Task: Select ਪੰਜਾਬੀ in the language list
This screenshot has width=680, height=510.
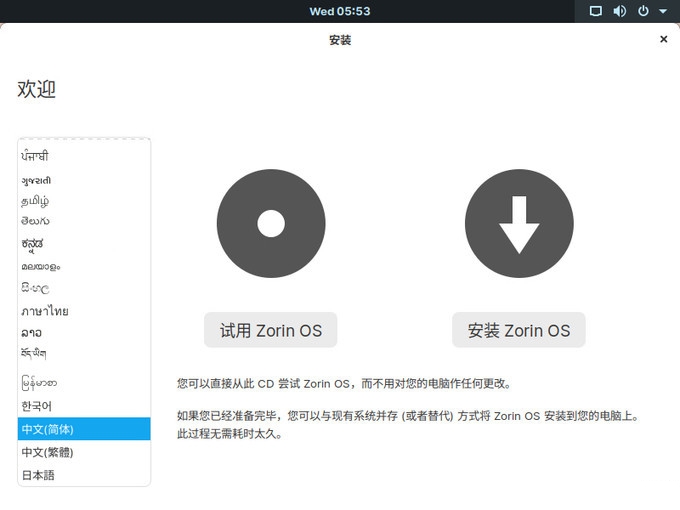Action: pos(84,156)
